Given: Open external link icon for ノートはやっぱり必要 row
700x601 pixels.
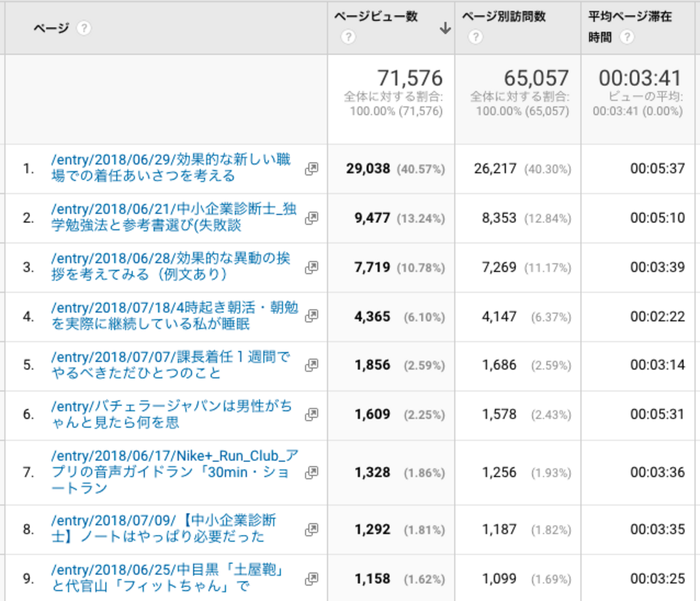Looking at the screenshot, I should click(x=311, y=529).
